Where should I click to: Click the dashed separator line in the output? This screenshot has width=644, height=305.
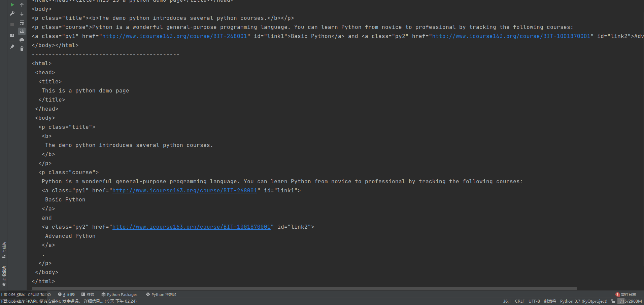click(x=106, y=54)
